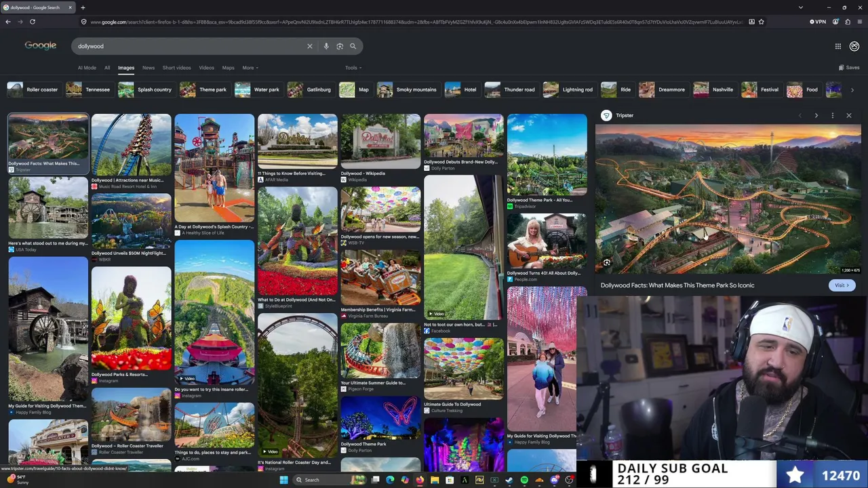Open Steam from the taskbar
Viewport: 868px width, 488px height.
point(509,480)
